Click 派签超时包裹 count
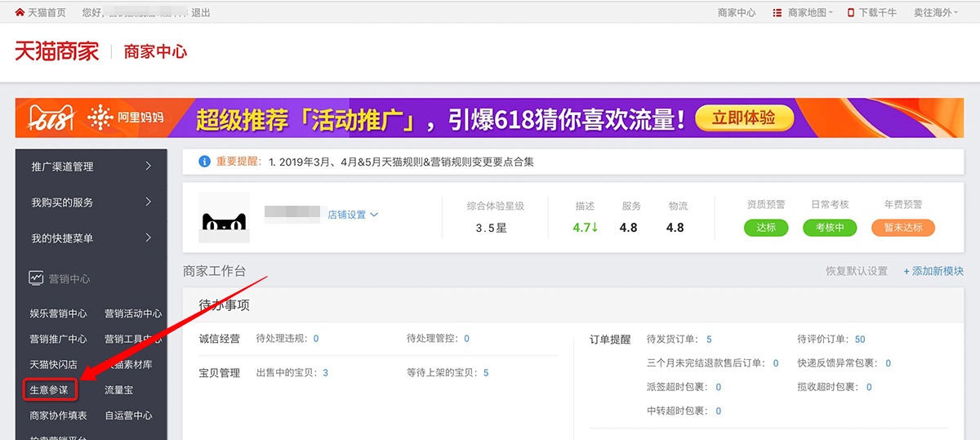Screen dimensions: 980x440 (x=718, y=387)
